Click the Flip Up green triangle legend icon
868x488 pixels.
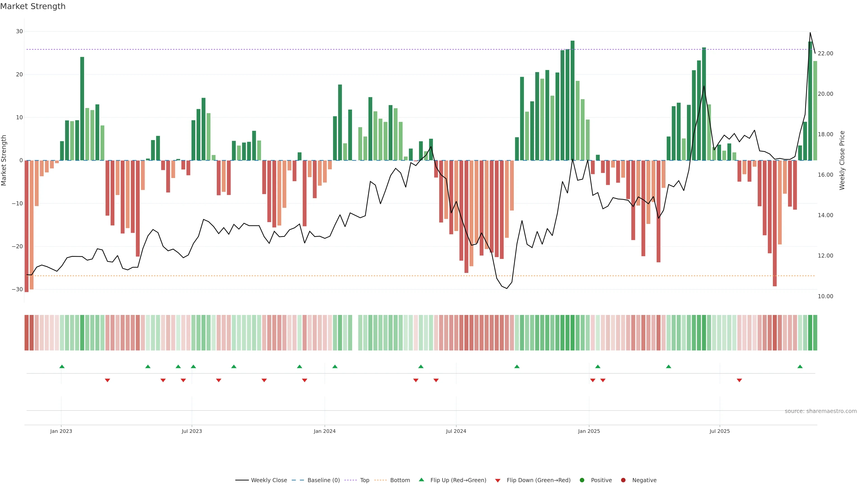pyautogui.click(x=421, y=480)
